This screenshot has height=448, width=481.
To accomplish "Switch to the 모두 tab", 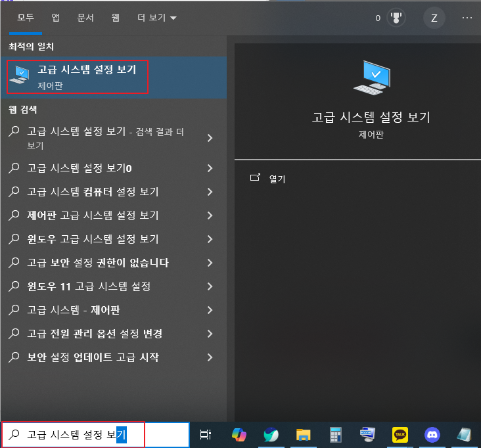I will 26,18.
